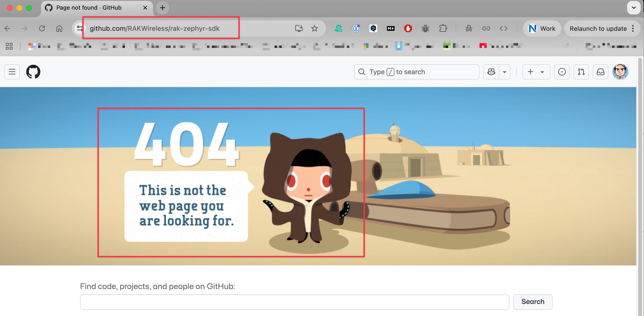
Task: Open GitHub hamburger navigation menu
Action: click(12, 72)
